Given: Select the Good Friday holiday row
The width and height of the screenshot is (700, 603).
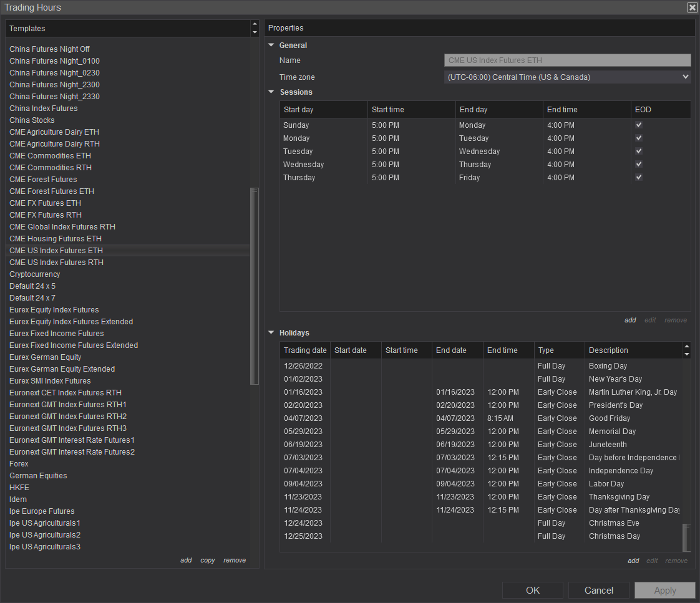Looking at the screenshot, I should tap(437, 418).
